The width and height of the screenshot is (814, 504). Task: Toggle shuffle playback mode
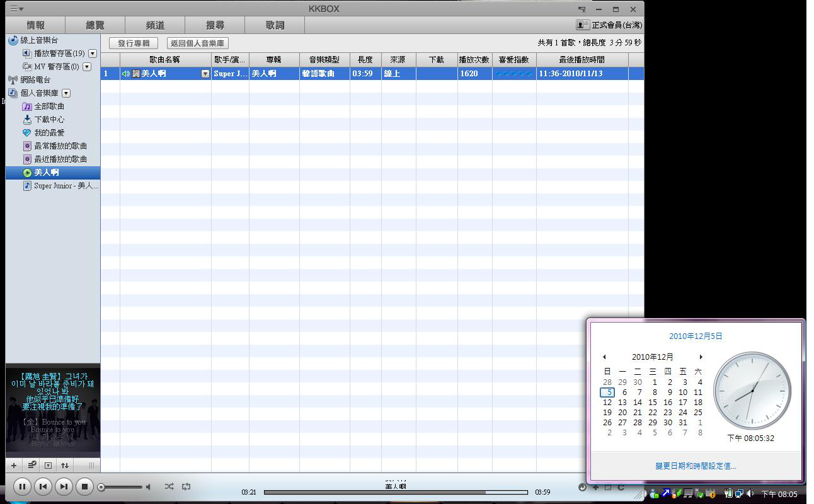tap(169, 486)
